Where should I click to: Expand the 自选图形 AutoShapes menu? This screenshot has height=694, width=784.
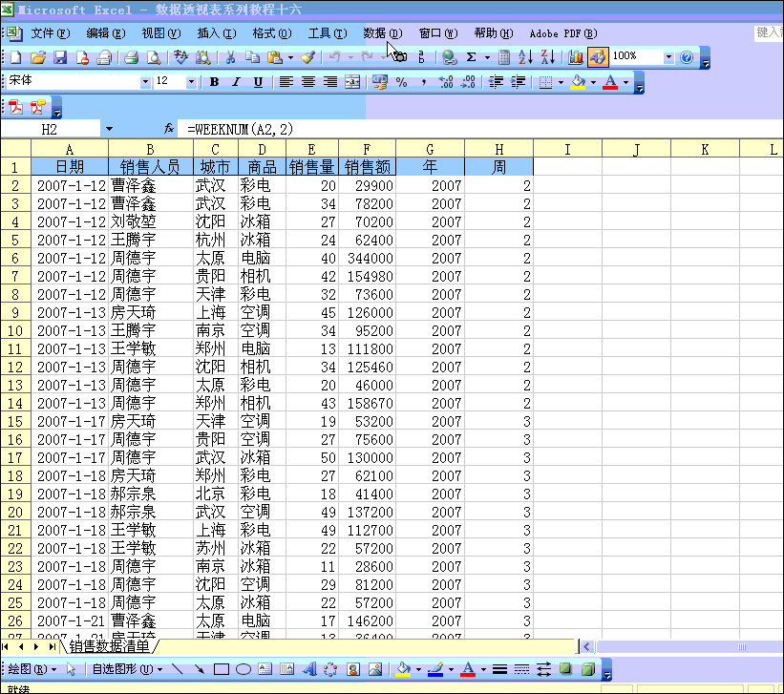[x=126, y=671]
